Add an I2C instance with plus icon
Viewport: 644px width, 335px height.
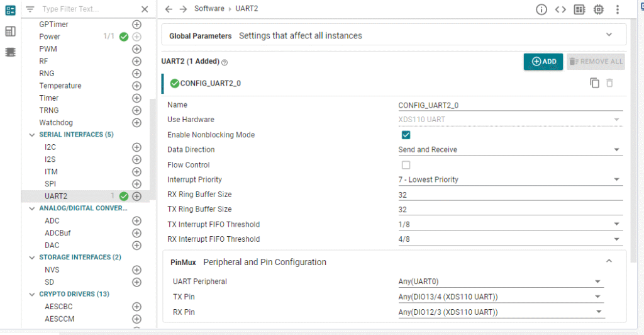(136, 147)
